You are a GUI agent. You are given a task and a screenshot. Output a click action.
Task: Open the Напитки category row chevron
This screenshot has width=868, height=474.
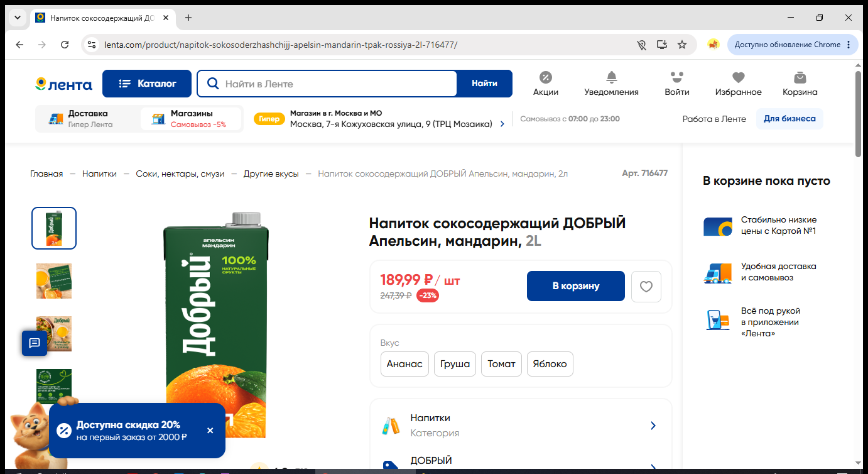click(x=653, y=426)
